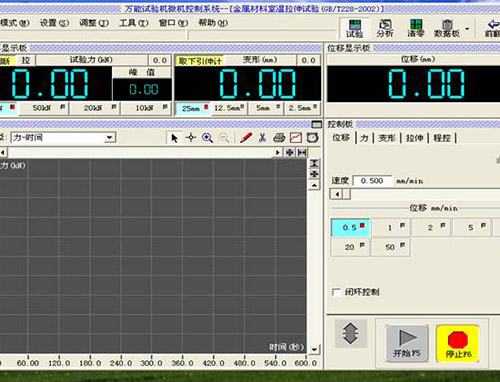Select the 20 mm/min speed preset
500x382 pixels.
pyautogui.click(x=351, y=247)
